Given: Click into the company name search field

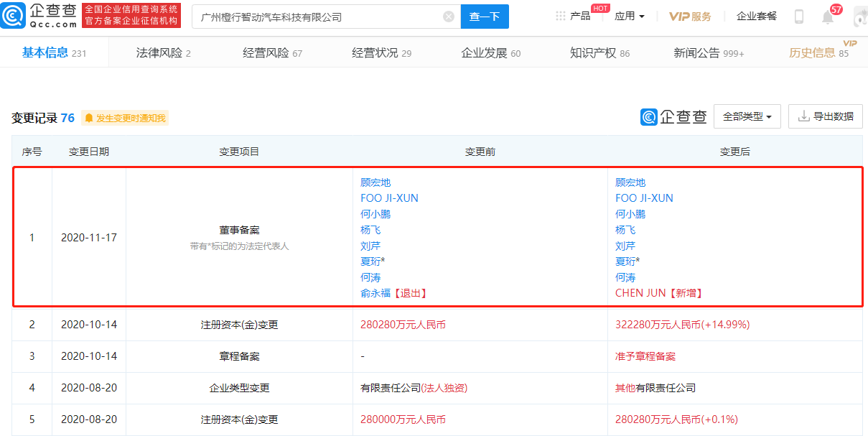Looking at the screenshot, I should (316, 17).
